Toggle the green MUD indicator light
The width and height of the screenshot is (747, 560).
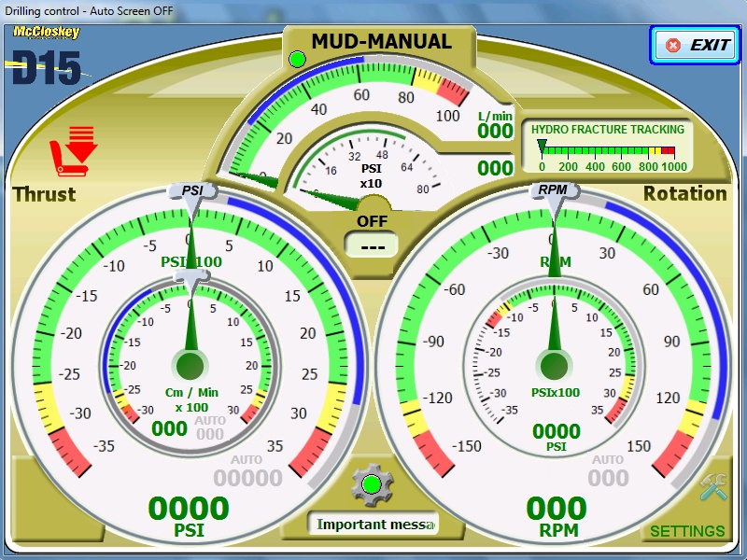(x=298, y=60)
